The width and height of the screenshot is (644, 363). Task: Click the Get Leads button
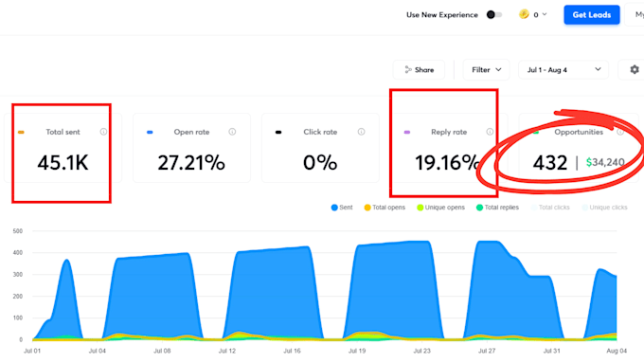click(x=591, y=15)
